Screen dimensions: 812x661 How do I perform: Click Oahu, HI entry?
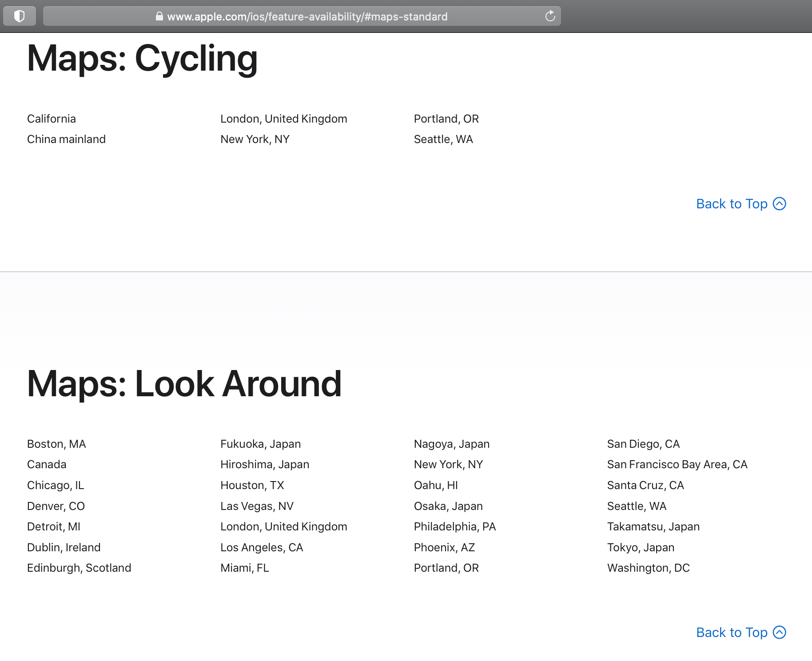(x=436, y=486)
